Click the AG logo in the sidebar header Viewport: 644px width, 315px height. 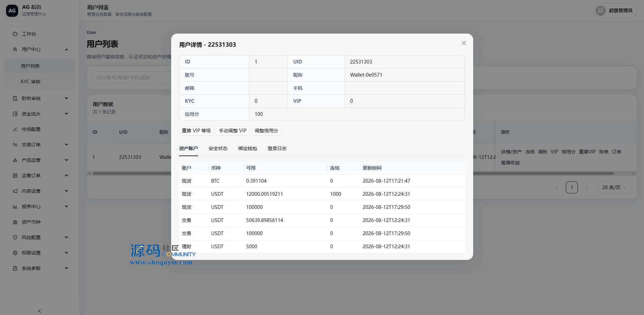[12, 11]
